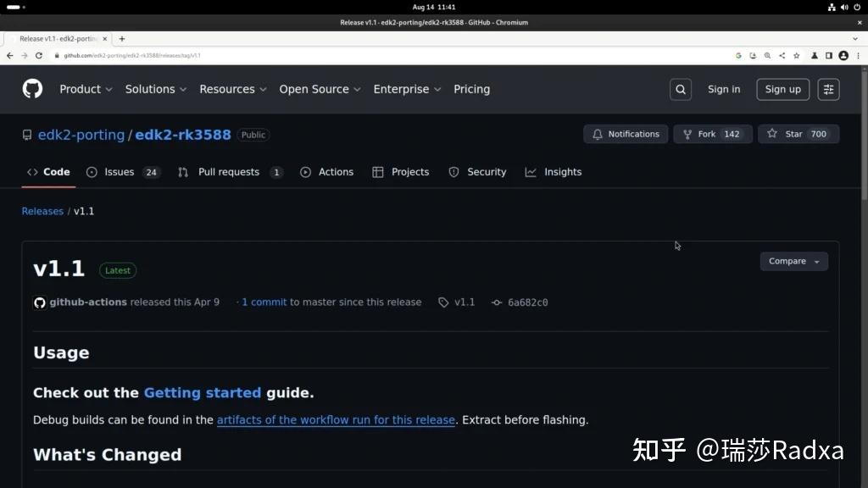
Task: Switch to the Actions tab
Action: pos(326,172)
